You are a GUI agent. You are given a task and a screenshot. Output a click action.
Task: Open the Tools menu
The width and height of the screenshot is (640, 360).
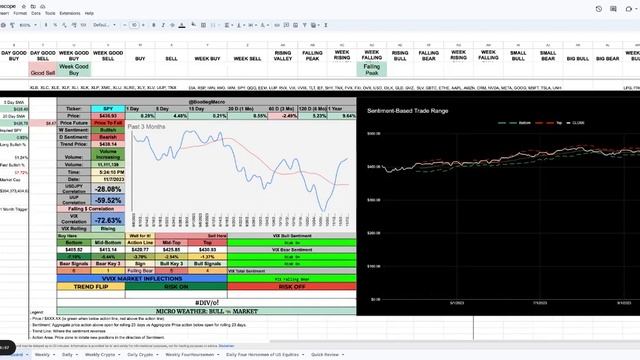[50, 13]
